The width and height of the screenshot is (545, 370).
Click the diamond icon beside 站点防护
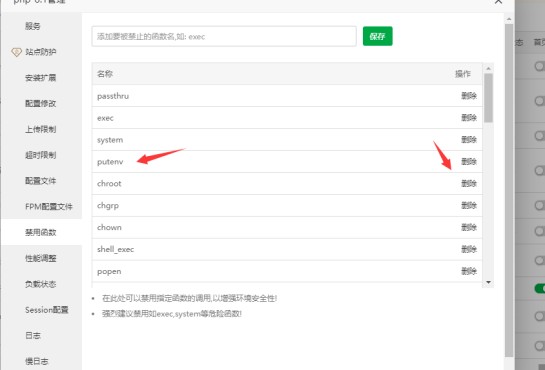(x=16, y=52)
